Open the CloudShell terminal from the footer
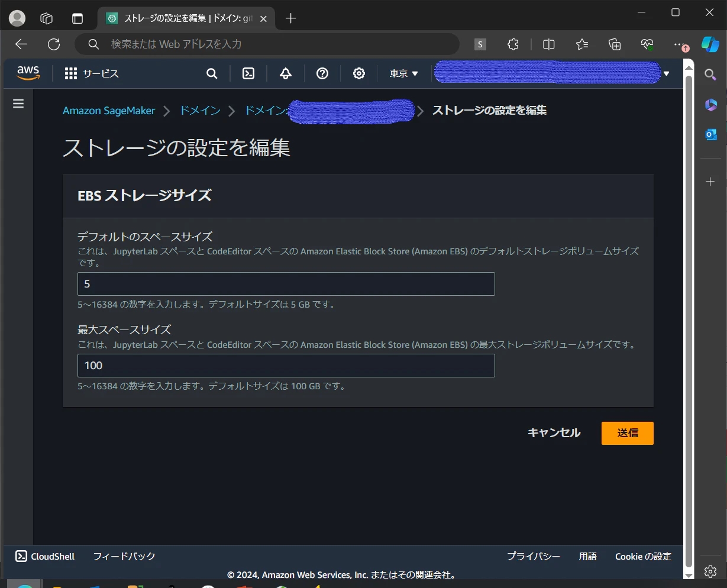The image size is (727, 588). click(x=44, y=556)
